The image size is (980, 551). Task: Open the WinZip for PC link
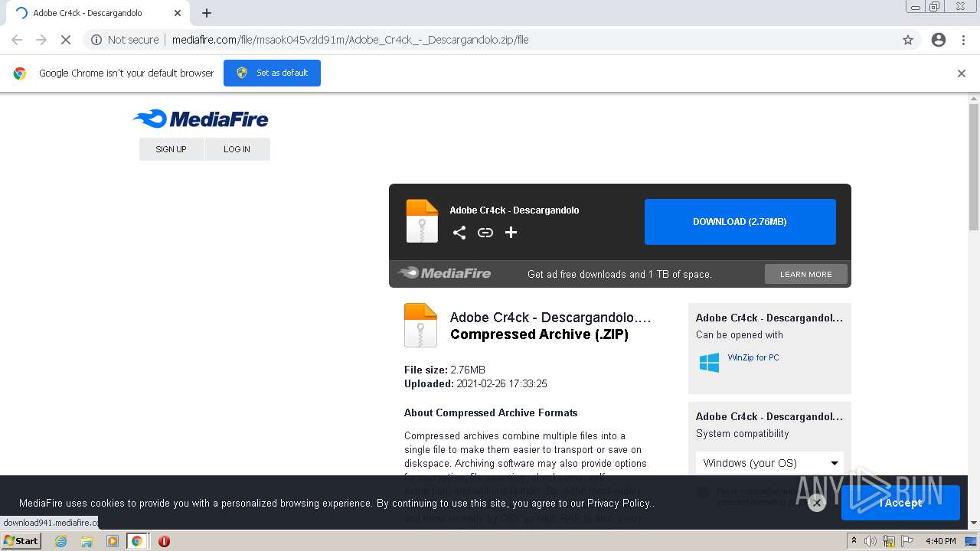click(753, 357)
